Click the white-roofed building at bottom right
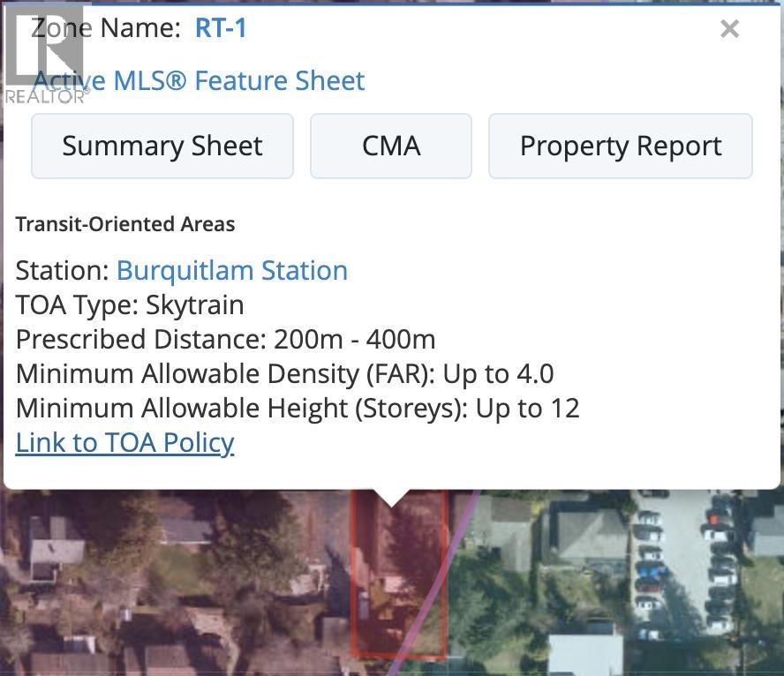 coord(584,651)
